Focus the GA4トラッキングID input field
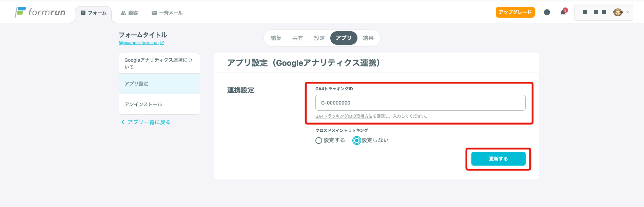644x207 pixels. tap(421, 103)
